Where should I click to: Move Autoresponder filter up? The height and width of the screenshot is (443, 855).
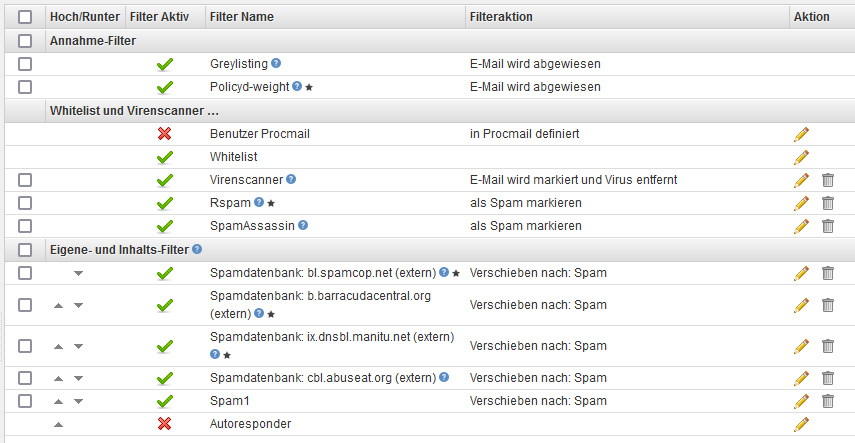coord(58,424)
